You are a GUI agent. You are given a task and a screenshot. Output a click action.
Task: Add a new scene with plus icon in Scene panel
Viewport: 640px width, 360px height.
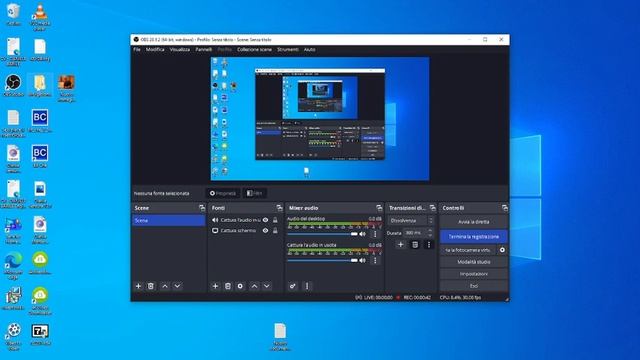point(138,286)
